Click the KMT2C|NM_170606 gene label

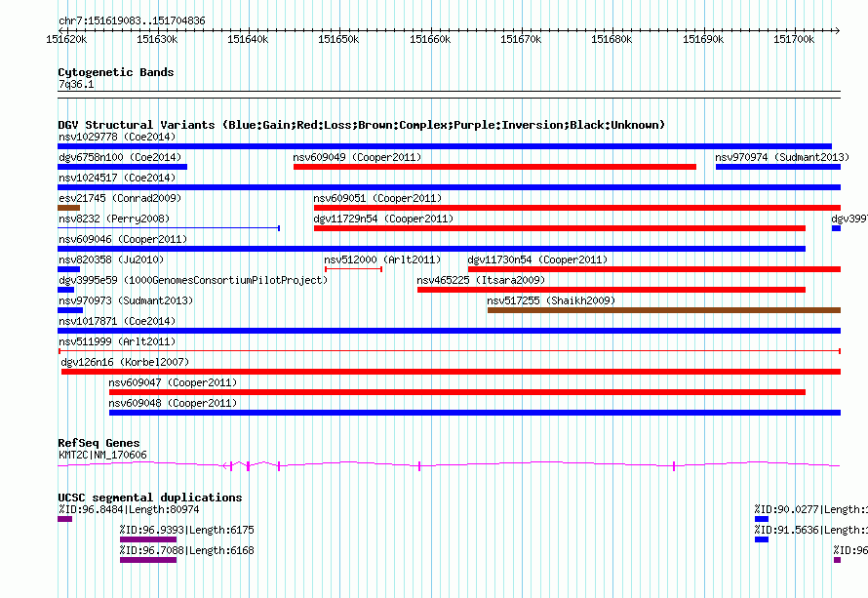click(x=103, y=456)
